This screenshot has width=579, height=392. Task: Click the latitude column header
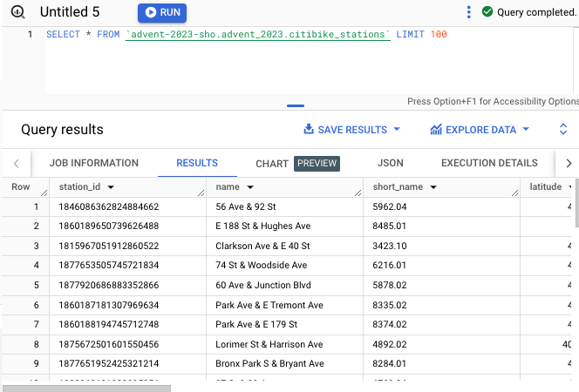pos(546,187)
